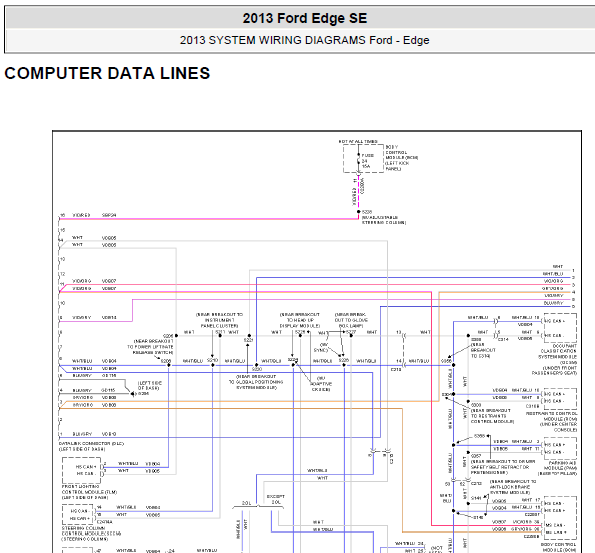Click the "HOT AT ALL TIMES" label
595x553 pixels.
(358, 142)
